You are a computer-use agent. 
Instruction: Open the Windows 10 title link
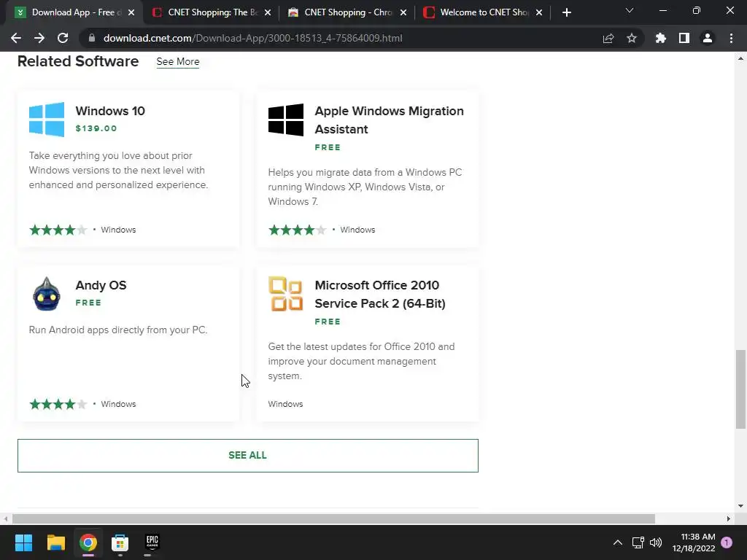pos(110,111)
